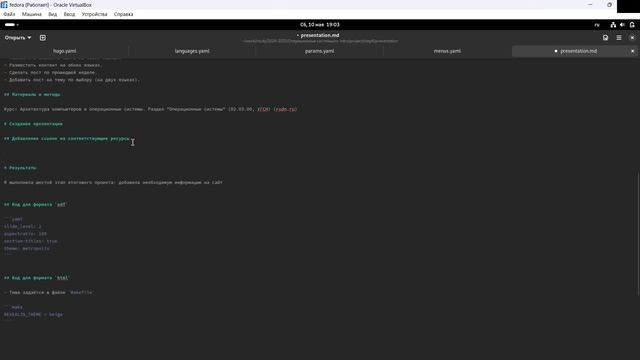
Task: Click the line mentioning 'Makefile'
Action: pyautogui.click(x=49, y=292)
